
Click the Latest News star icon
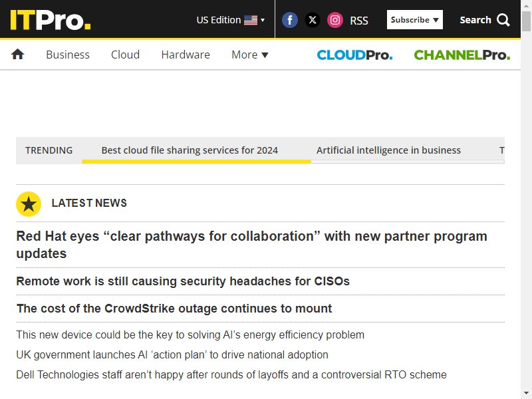[x=29, y=204]
